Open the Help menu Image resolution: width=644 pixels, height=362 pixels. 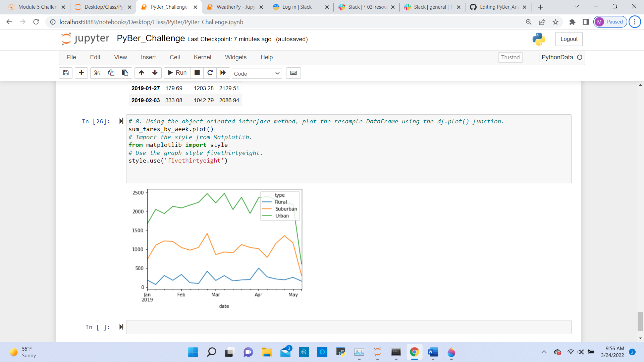coord(267,57)
